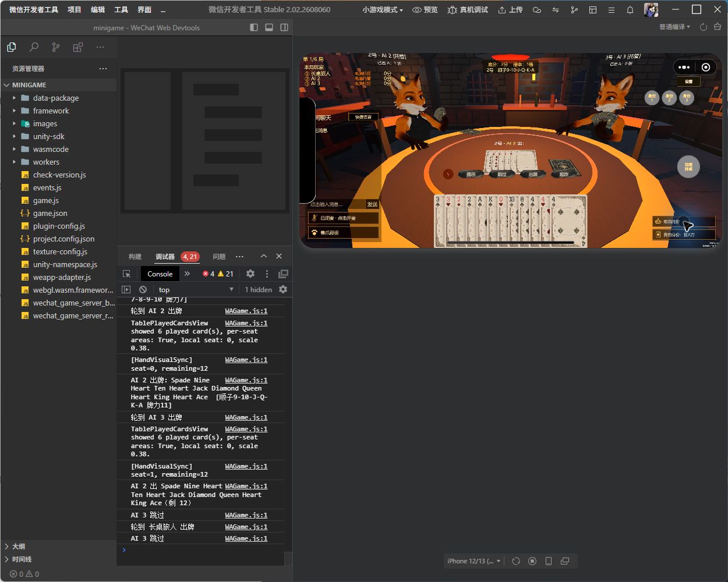Open the 普通编译 compile mode dropdown
Image resolution: width=728 pixels, height=582 pixels.
coord(674,27)
